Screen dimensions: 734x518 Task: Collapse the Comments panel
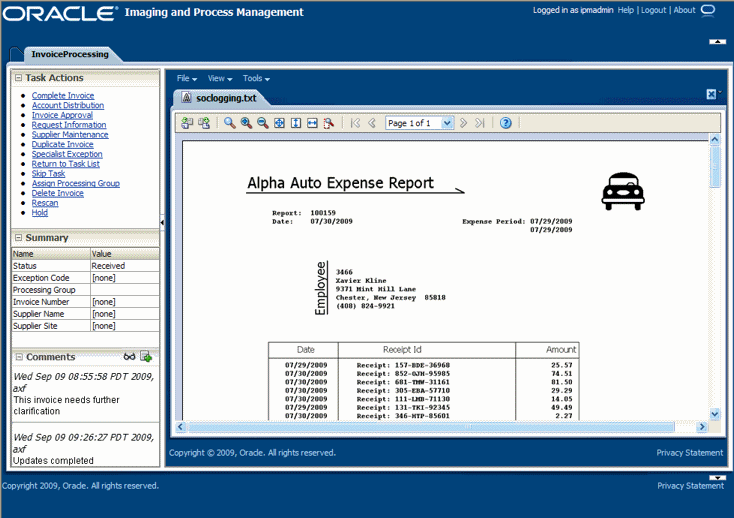[x=18, y=357]
